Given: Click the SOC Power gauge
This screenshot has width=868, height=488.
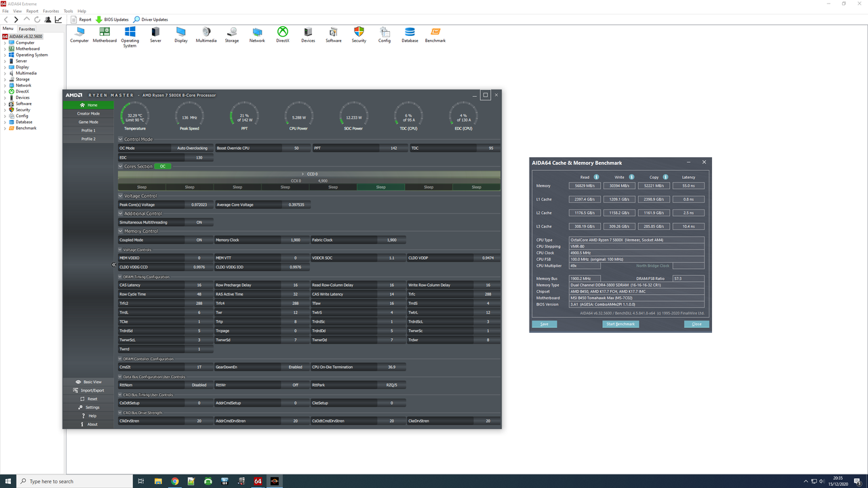Looking at the screenshot, I should click(x=353, y=117).
